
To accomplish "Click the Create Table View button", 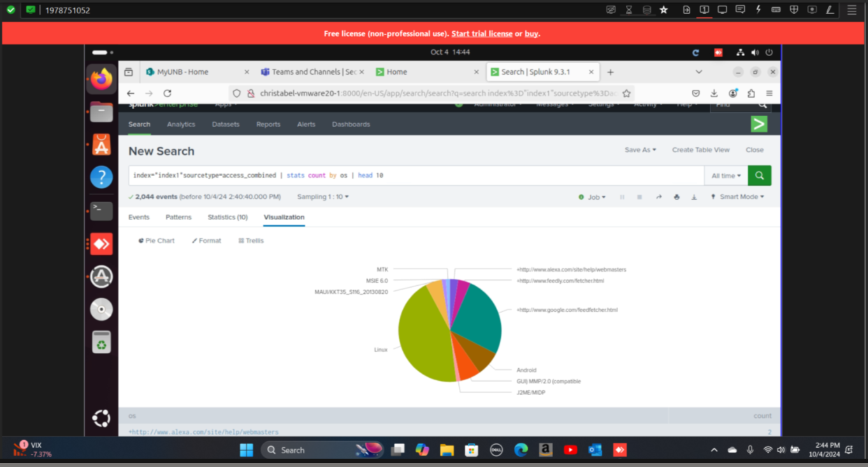I will pos(700,150).
